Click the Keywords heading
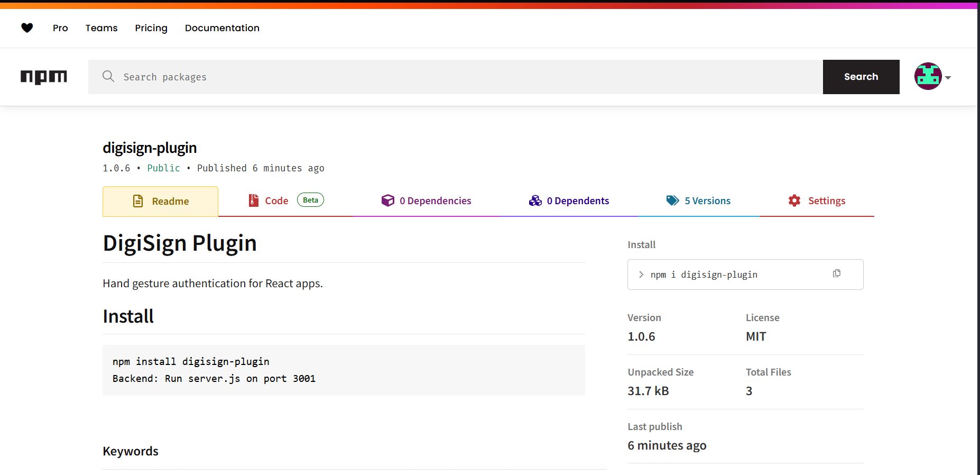980x475 pixels. (x=131, y=451)
